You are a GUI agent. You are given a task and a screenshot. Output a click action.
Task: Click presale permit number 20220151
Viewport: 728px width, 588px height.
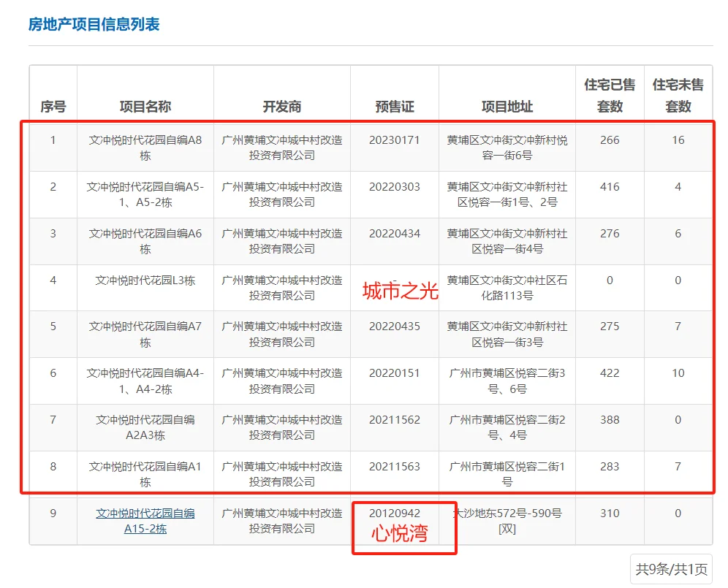[x=395, y=373]
